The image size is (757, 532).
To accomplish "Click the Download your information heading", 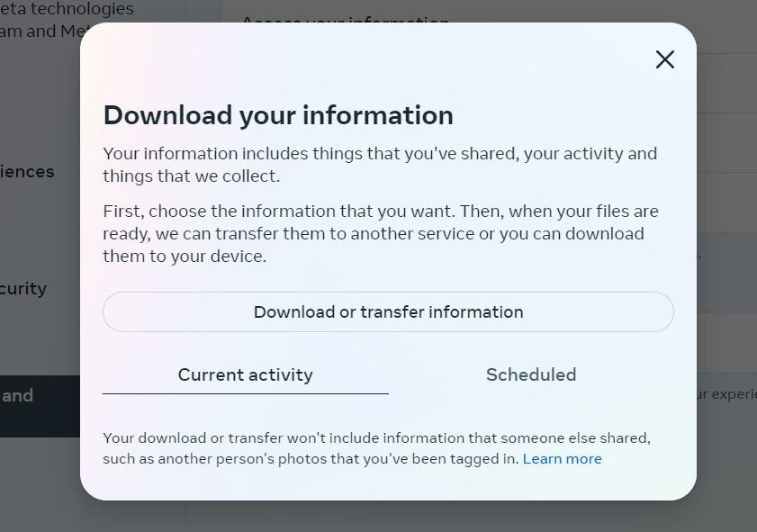I will pyautogui.click(x=278, y=115).
